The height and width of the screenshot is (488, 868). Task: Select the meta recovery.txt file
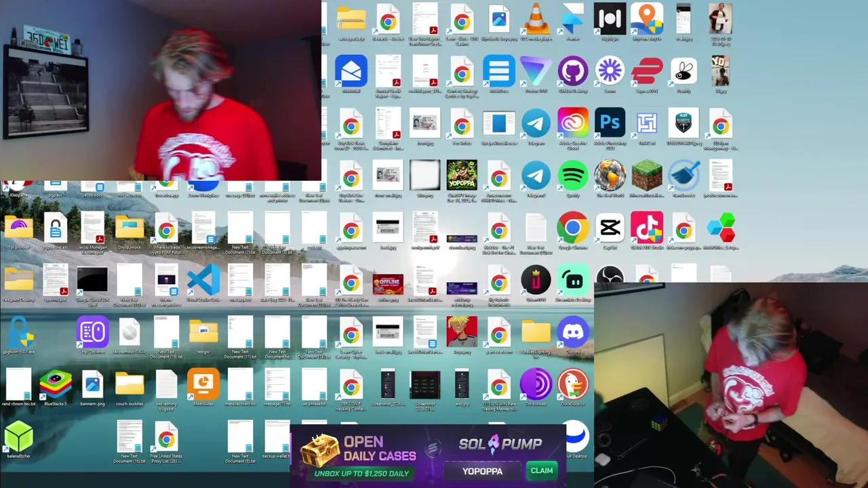[x=240, y=384]
